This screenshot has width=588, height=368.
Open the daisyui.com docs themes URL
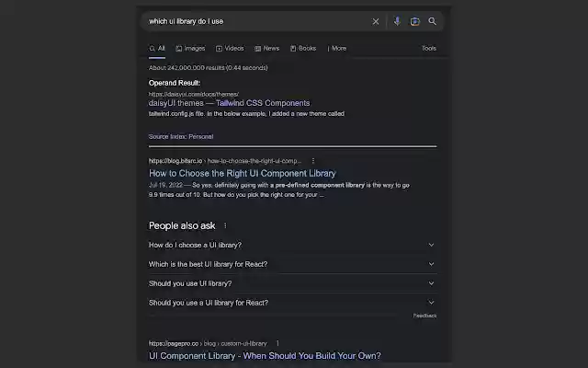point(194,94)
